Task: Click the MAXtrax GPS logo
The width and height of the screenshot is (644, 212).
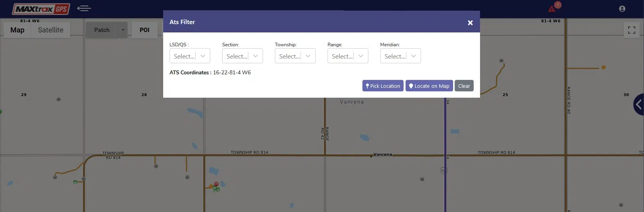Action: click(x=41, y=9)
